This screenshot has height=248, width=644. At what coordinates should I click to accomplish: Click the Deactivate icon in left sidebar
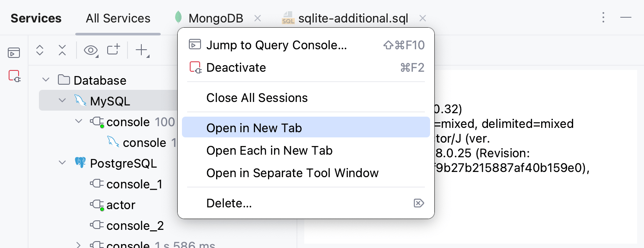tap(14, 76)
